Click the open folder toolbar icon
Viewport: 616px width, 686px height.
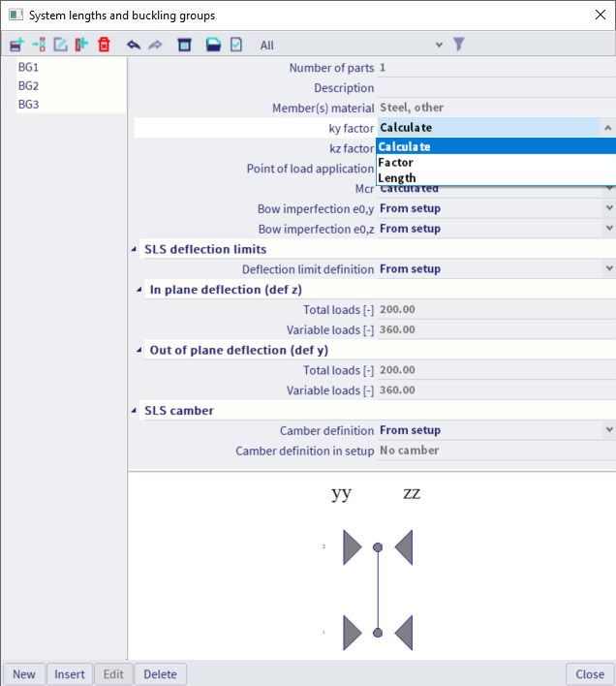(x=213, y=45)
